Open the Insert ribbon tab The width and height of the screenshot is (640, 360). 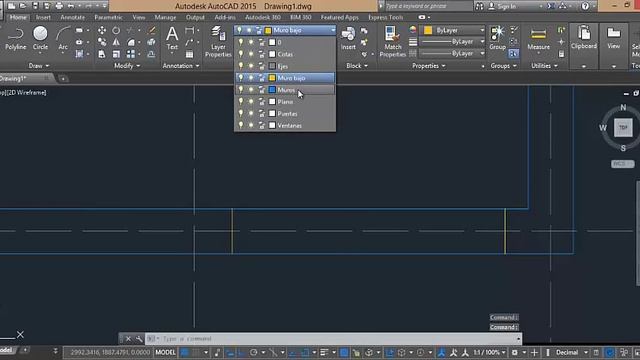click(43, 18)
